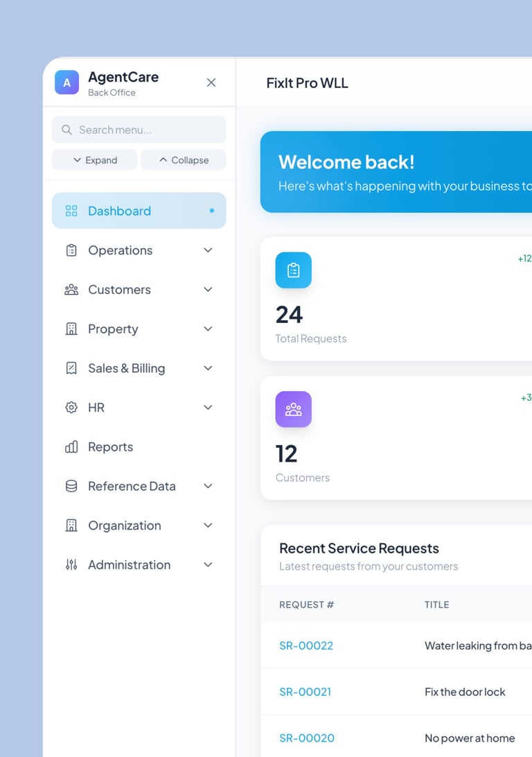Open request link SR-00020

tap(307, 738)
